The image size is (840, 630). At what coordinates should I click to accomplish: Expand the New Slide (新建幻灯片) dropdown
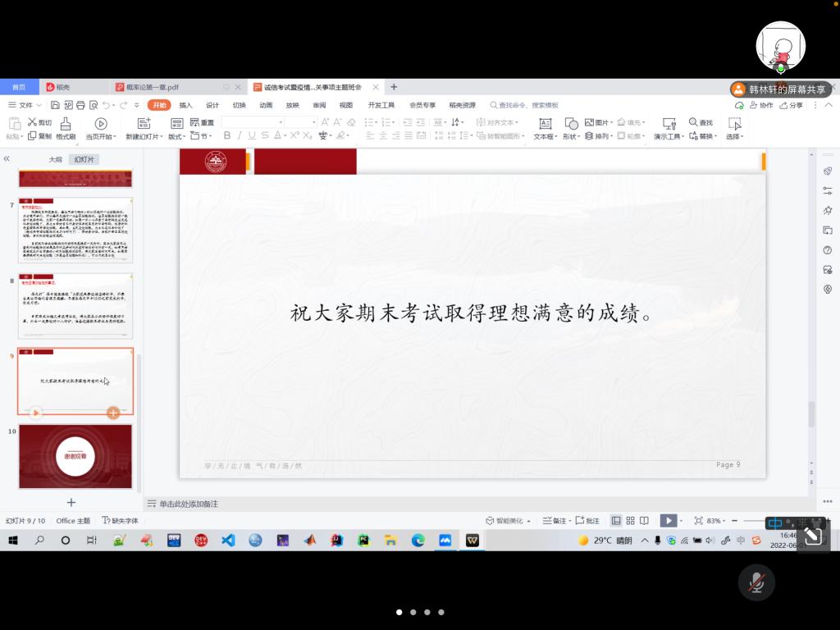(x=144, y=137)
